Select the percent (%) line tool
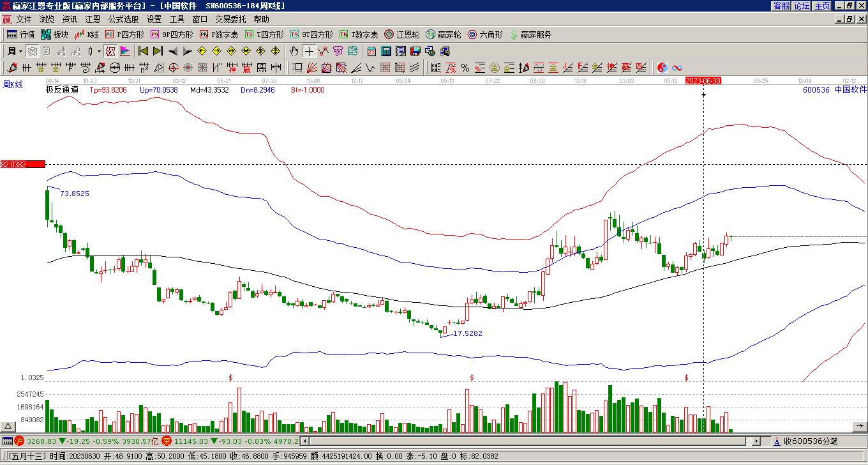Image resolution: width=868 pixels, height=465 pixels. (x=465, y=68)
